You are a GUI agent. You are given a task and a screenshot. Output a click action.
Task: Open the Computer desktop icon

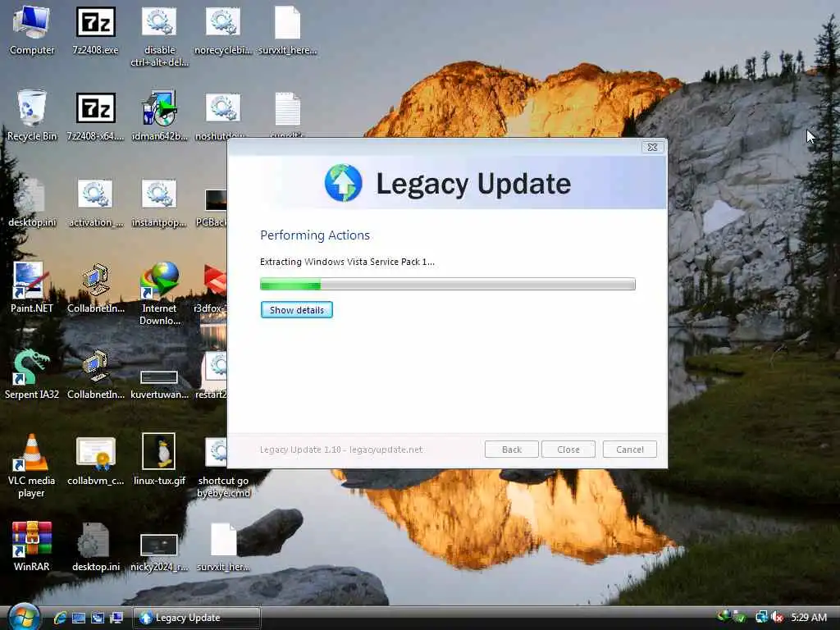[32, 30]
